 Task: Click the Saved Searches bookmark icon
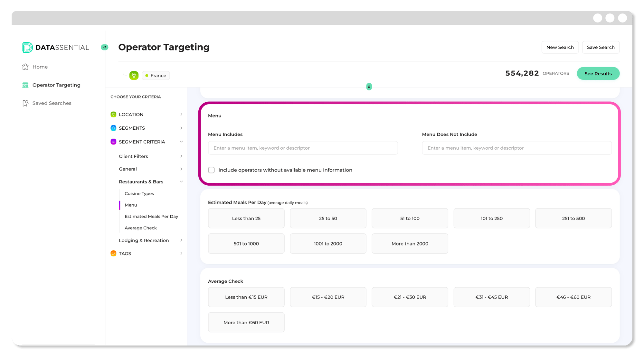pos(25,103)
